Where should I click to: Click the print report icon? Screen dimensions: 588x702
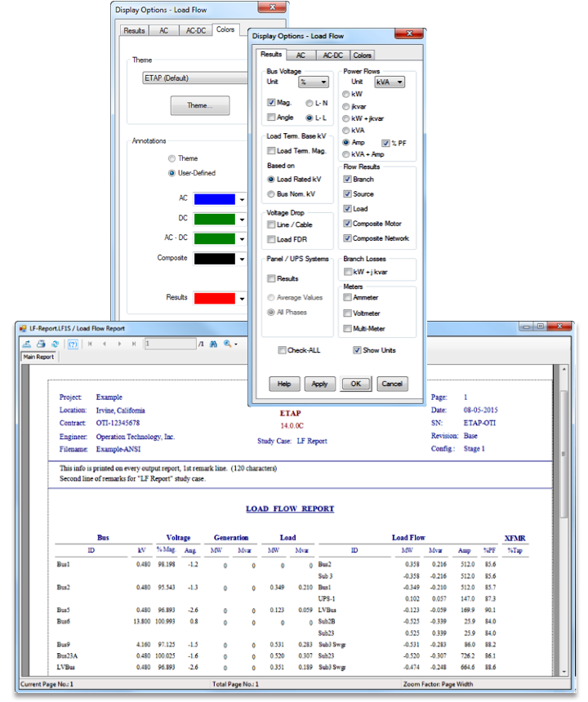[x=40, y=344]
